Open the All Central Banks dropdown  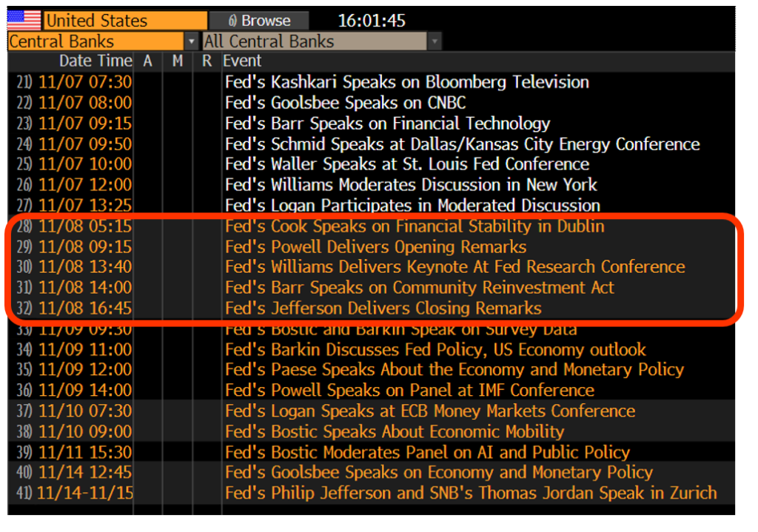point(315,41)
